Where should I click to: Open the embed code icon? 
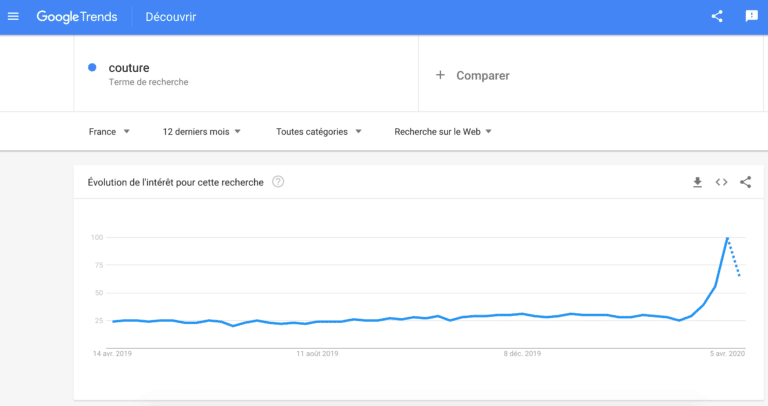coord(721,182)
